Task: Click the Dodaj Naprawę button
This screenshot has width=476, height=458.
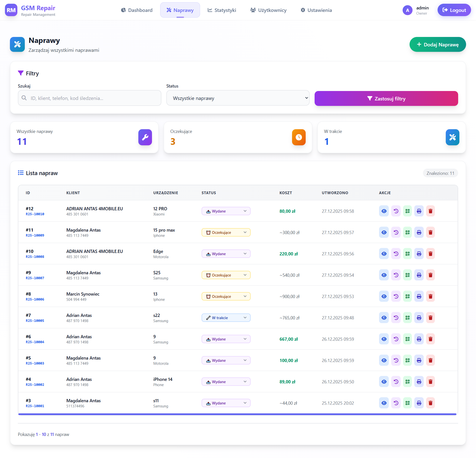Action: coord(438,44)
